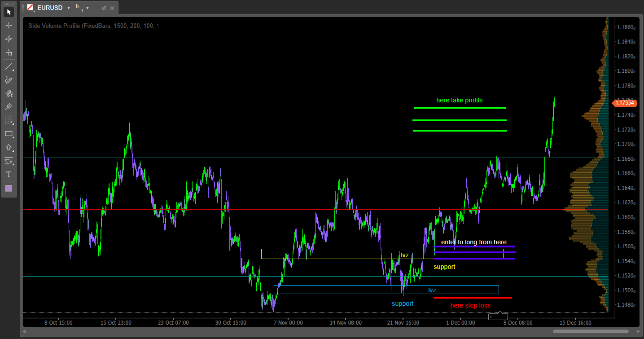Select the text annotation tool
The height and width of the screenshot is (339, 644).
coord(9,174)
